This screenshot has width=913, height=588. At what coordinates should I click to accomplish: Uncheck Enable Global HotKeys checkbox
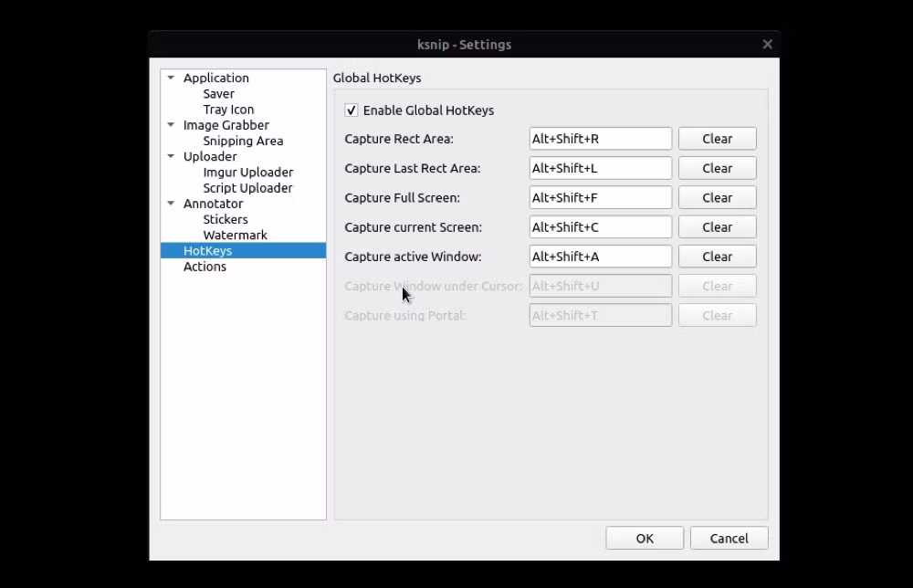point(352,110)
